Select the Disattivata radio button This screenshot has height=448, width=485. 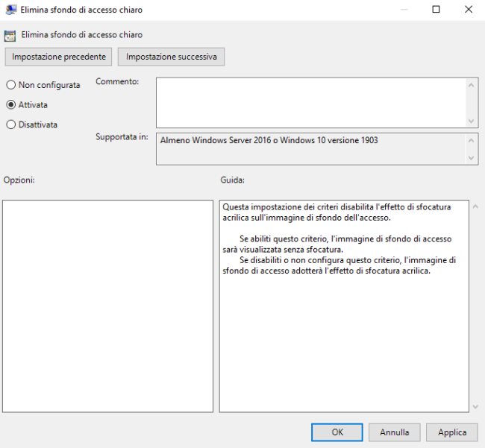point(11,125)
